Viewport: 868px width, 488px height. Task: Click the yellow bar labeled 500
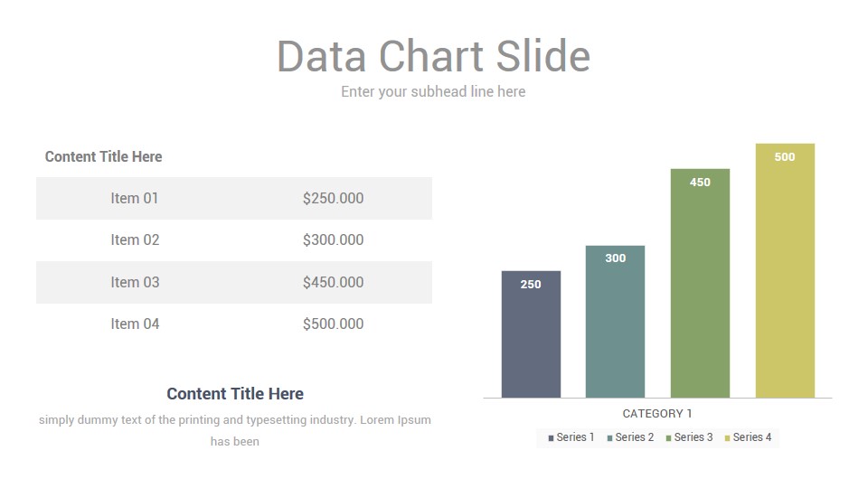(785, 270)
